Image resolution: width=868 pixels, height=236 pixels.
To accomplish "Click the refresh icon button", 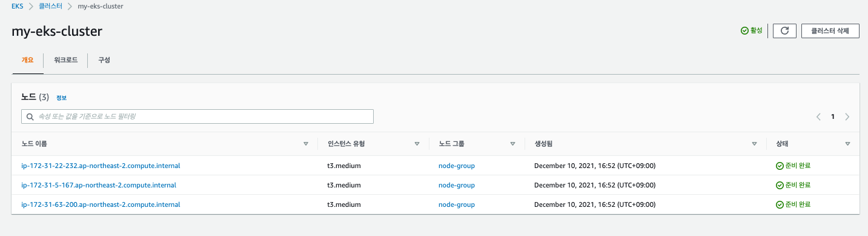I will pos(784,31).
